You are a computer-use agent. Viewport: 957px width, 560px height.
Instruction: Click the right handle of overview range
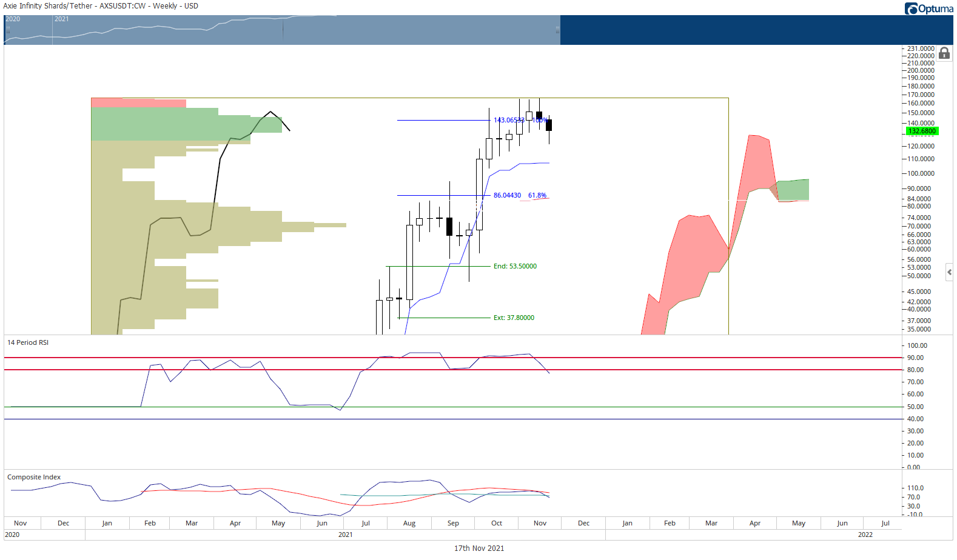click(558, 30)
